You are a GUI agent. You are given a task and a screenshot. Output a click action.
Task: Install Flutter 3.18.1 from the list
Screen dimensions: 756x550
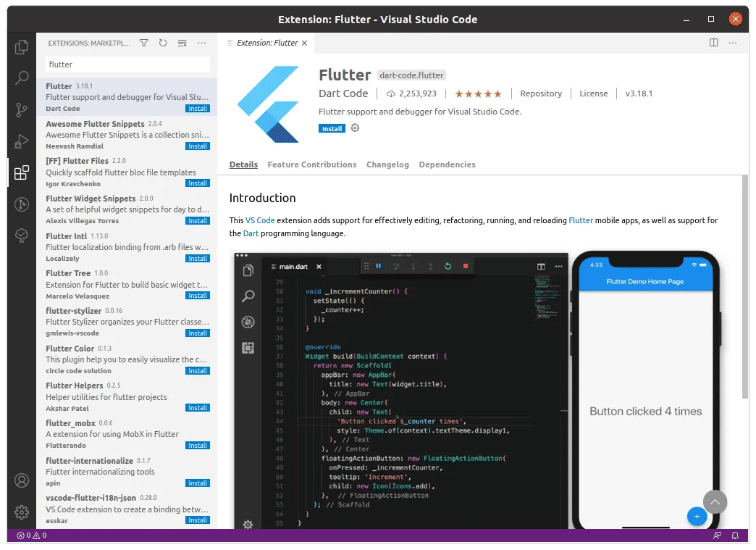click(198, 109)
